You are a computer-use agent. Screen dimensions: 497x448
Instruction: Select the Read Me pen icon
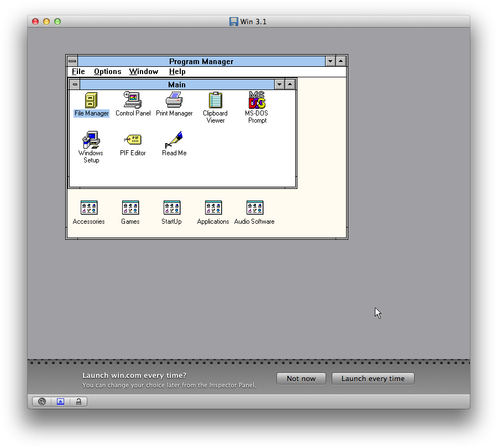(x=174, y=140)
